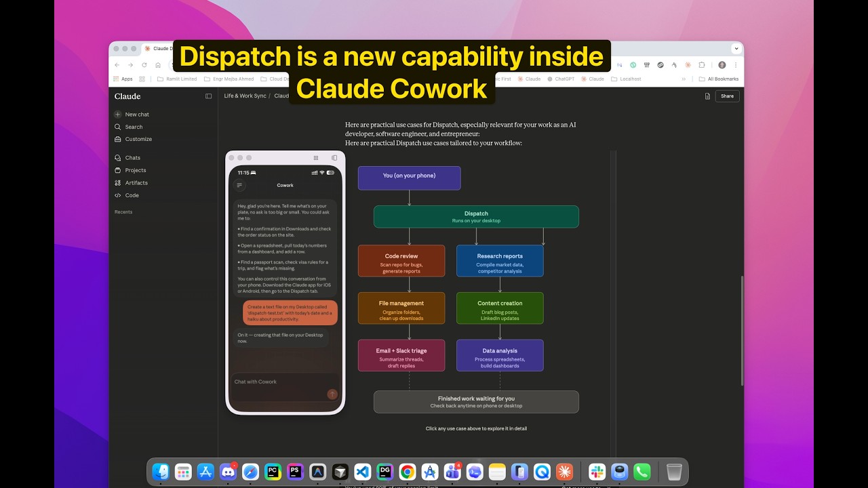The height and width of the screenshot is (488, 868).
Task: Open the browser home page
Action: [158, 65]
